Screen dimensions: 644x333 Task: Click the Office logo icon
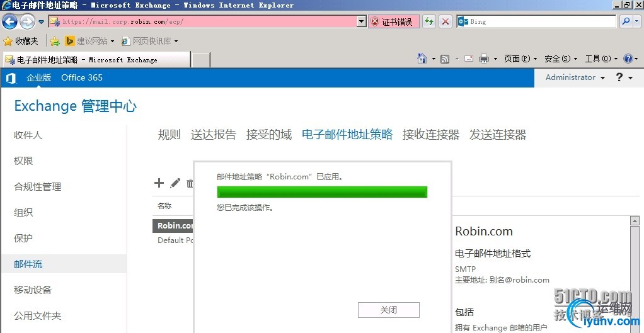tap(11, 78)
